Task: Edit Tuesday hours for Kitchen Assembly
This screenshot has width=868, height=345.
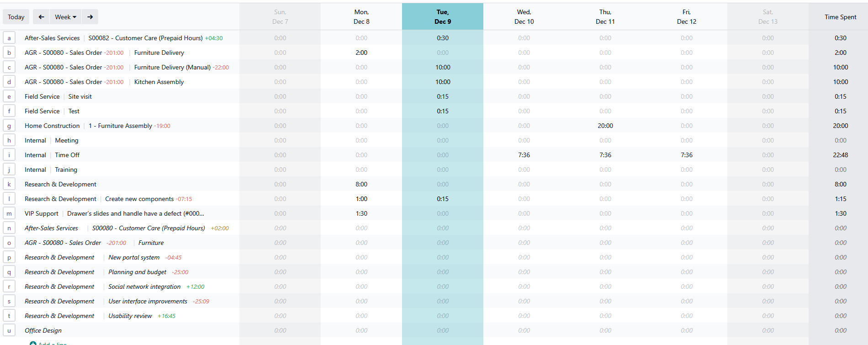Action: pyautogui.click(x=442, y=82)
